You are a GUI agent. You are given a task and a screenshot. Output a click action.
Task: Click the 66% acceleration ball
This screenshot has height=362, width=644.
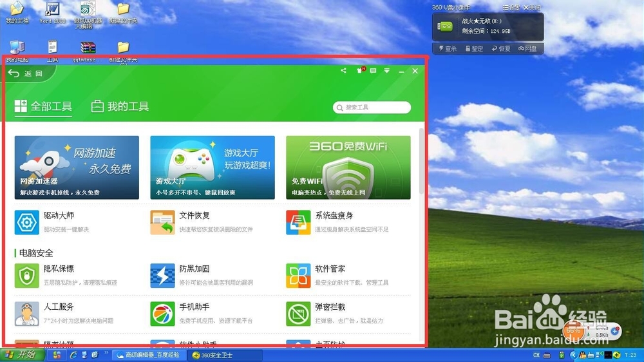[573, 330]
